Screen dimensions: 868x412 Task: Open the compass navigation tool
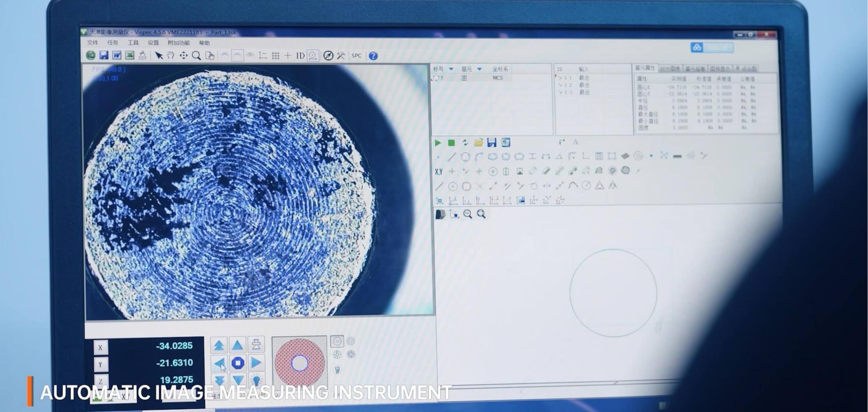(328, 55)
